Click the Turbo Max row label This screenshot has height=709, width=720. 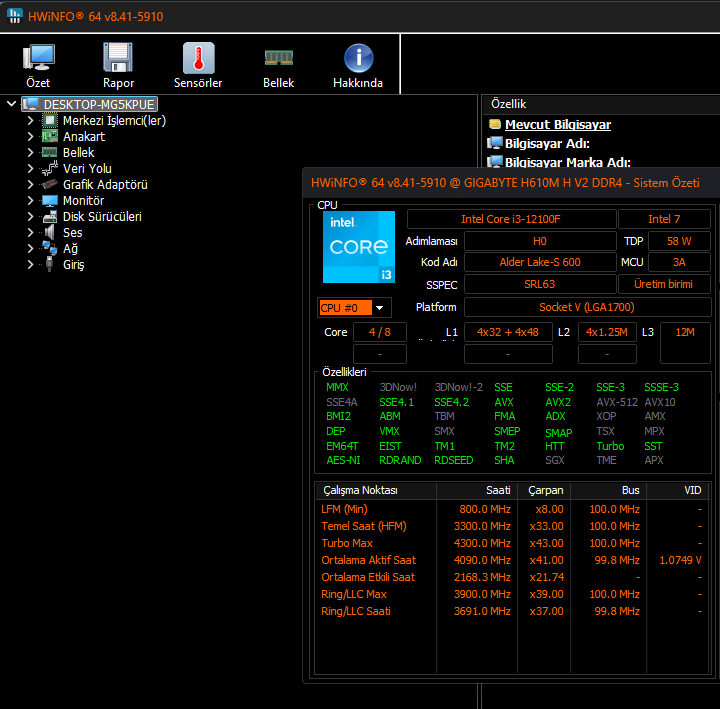point(347,543)
